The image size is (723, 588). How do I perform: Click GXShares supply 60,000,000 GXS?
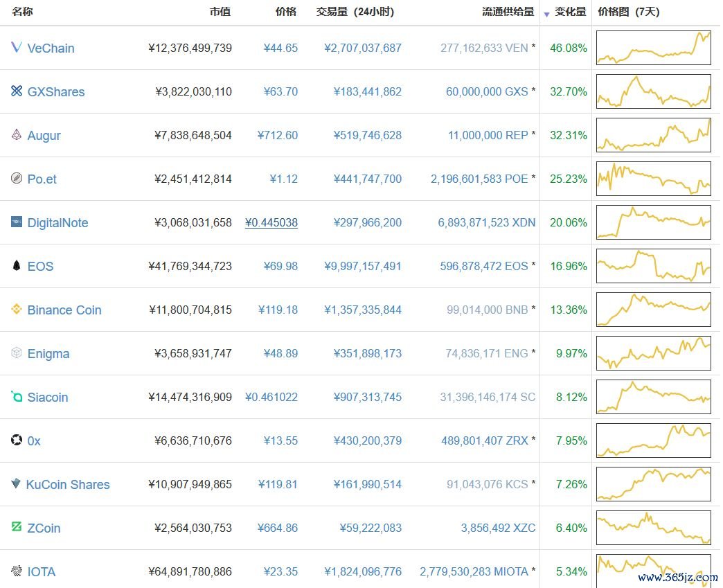point(486,91)
